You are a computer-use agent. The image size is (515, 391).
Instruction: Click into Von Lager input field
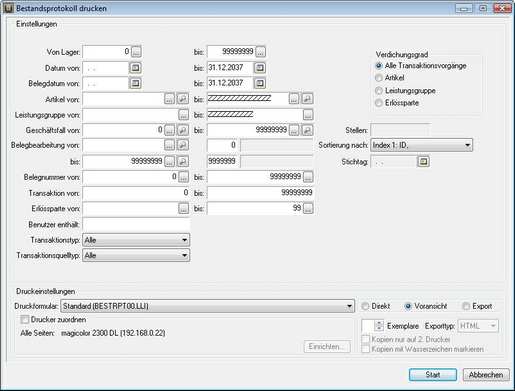[107, 52]
